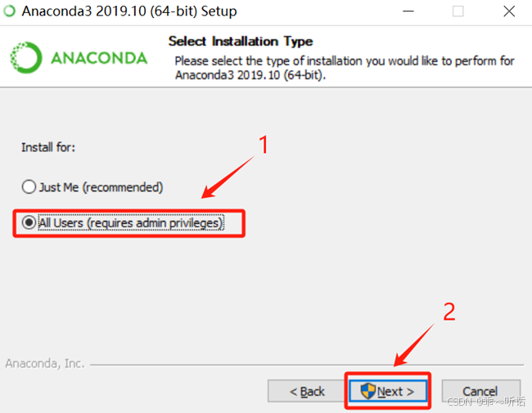
Task: Click the "Select Installation Type" heading
Action: pos(241,42)
